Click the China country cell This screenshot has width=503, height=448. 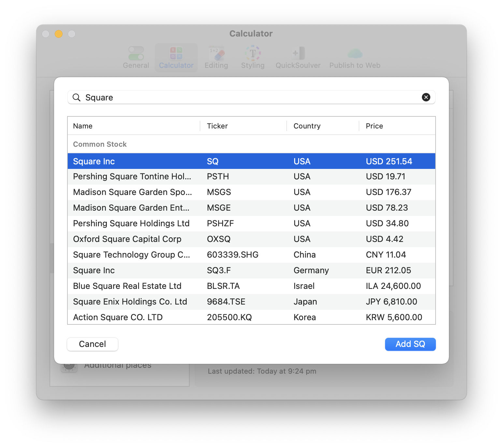(x=305, y=255)
